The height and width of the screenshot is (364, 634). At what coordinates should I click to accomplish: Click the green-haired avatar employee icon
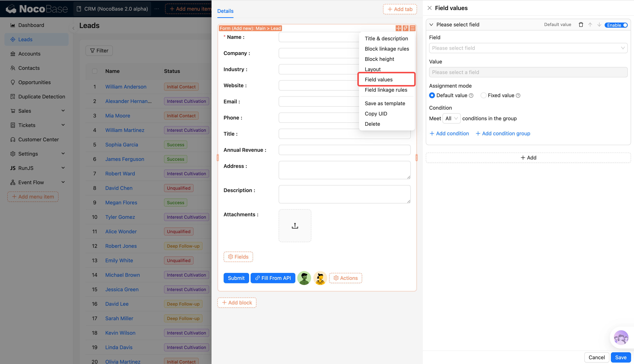pyautogui.click(x=304, y=278)
